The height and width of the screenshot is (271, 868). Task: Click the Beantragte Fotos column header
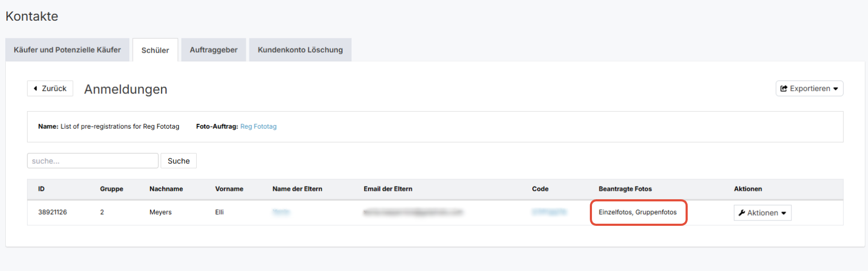tap(625, 189)
